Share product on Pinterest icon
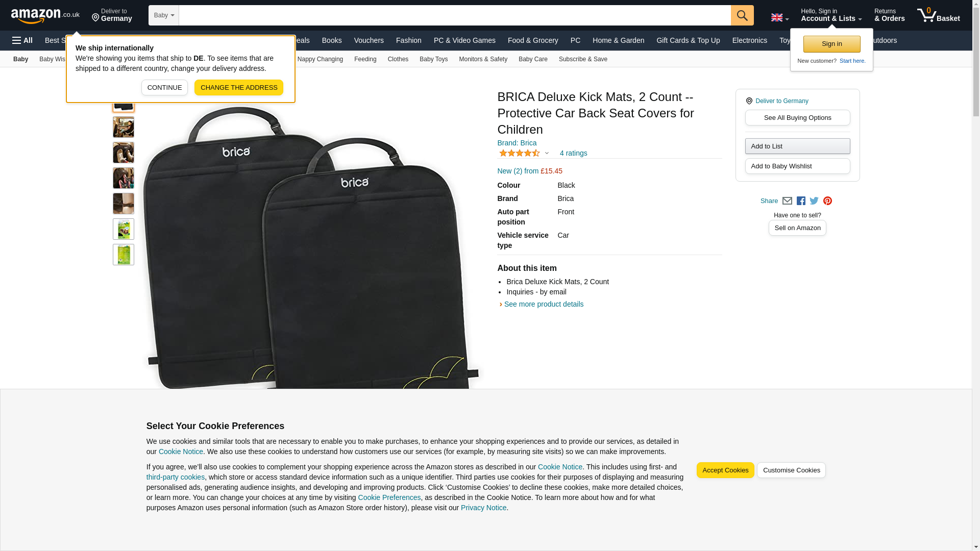 pyautogui.click(x=827, y=201)
